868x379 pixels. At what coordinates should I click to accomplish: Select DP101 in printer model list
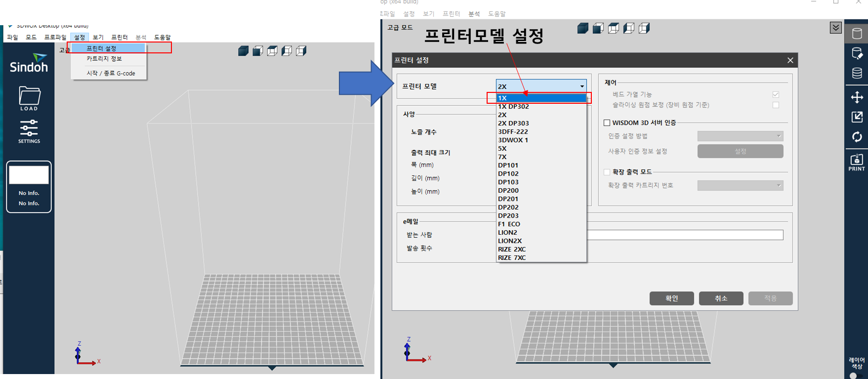click(541, 165)
